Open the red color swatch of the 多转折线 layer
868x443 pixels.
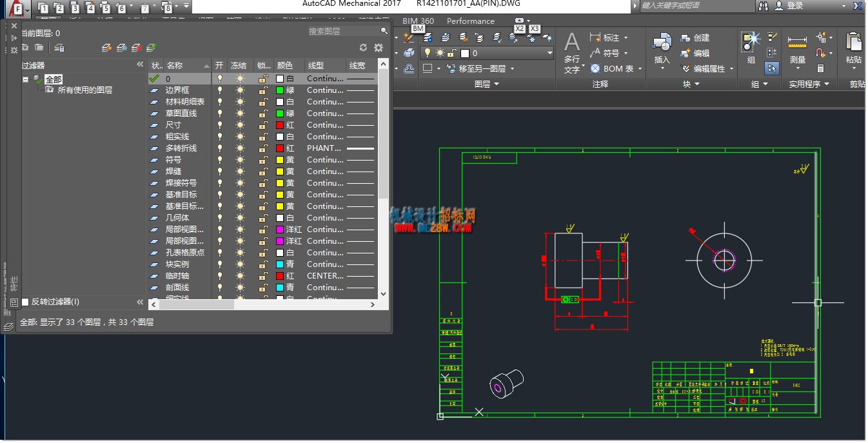coord(280,148)
